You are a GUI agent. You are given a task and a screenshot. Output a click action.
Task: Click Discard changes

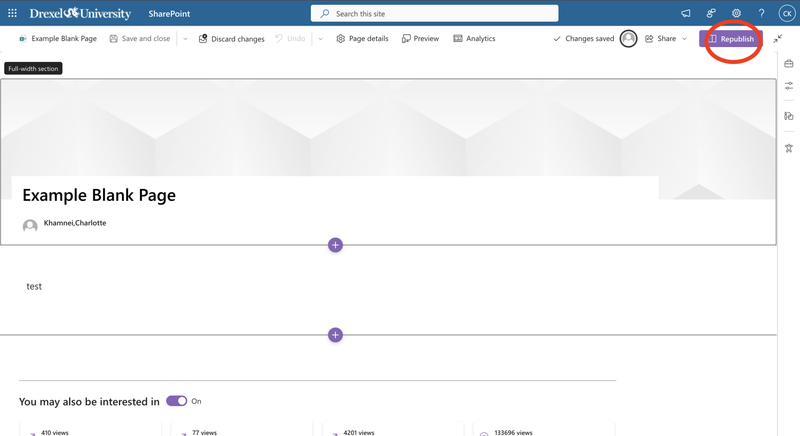(x=232, y=39)
